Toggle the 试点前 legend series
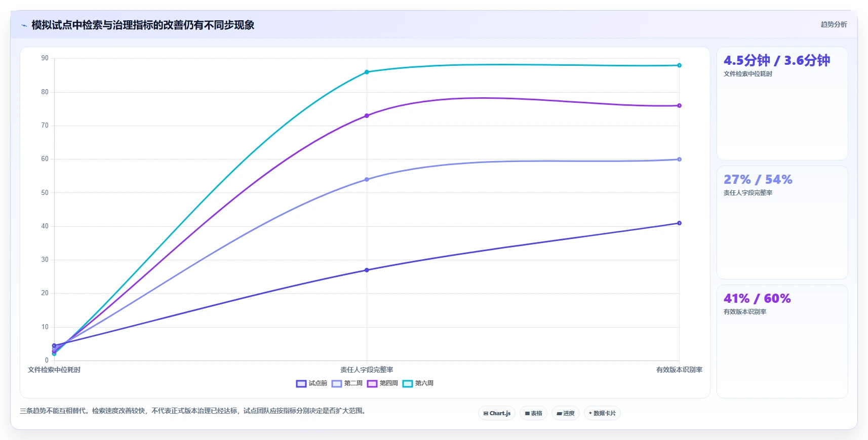868x440 pixels. pos(311,383)
